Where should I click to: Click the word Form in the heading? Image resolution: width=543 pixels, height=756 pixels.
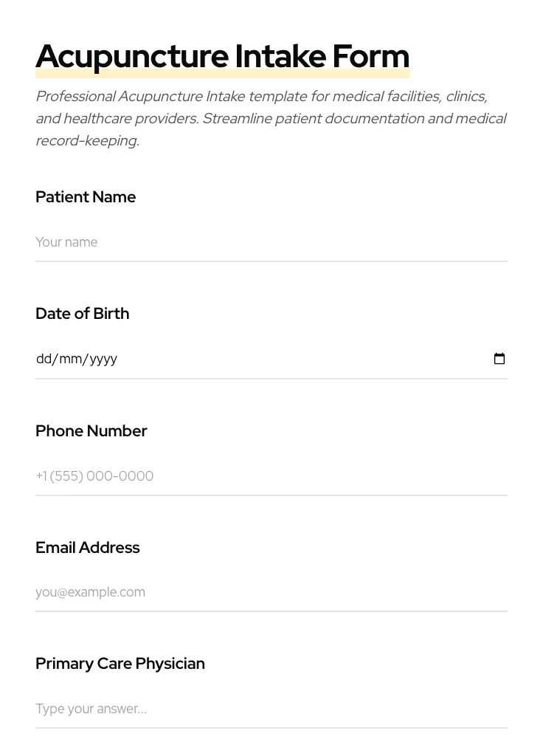coord(370,57)
